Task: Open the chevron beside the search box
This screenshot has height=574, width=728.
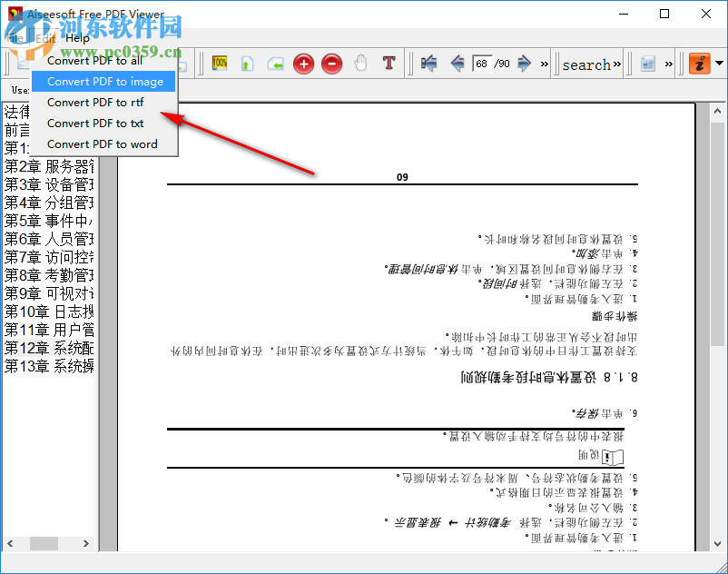Action: pyautogui.click(x=617, y=63)
